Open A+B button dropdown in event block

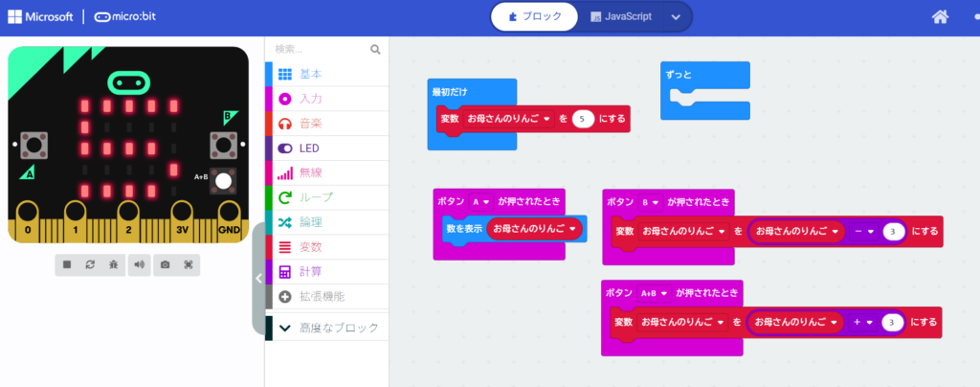[654, 292]
